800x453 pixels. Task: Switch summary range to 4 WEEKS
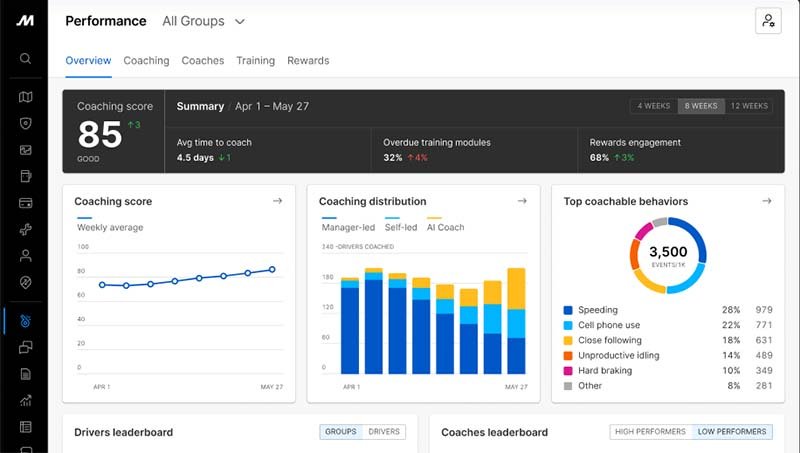(654, 106)
